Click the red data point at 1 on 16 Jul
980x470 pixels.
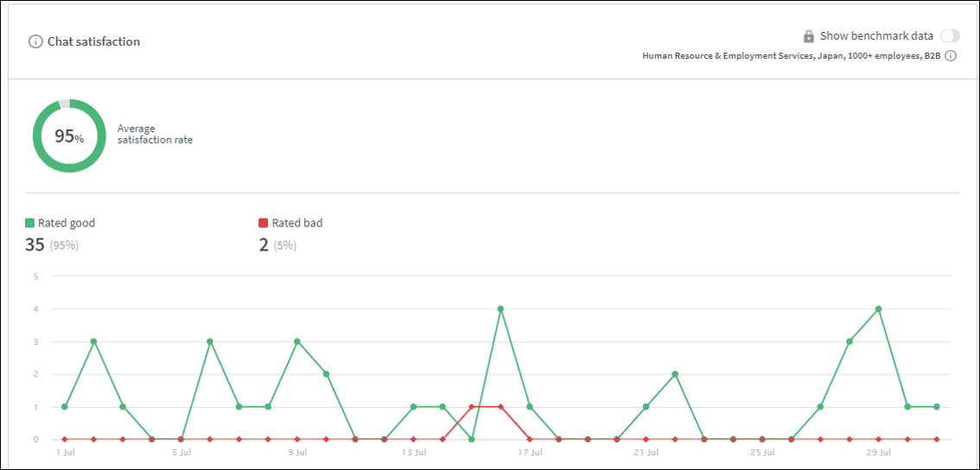(x=500, y=406)
